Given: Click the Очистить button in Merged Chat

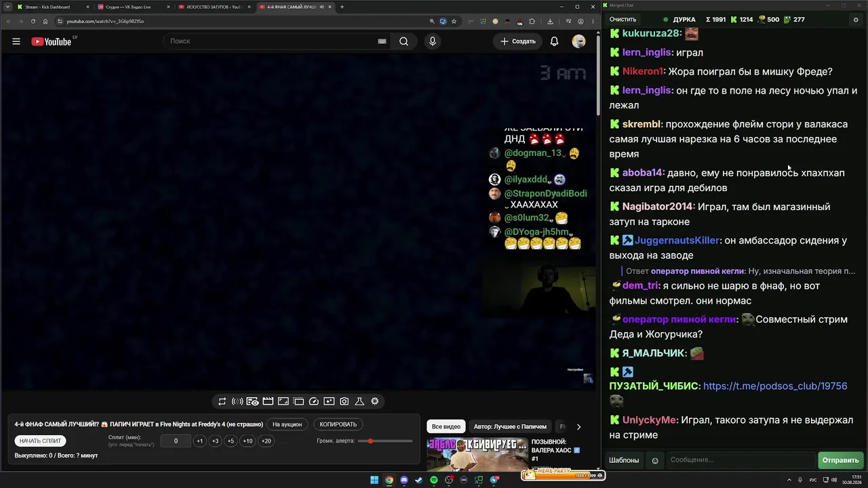Looking at the screenshot, I should point(623,20).
